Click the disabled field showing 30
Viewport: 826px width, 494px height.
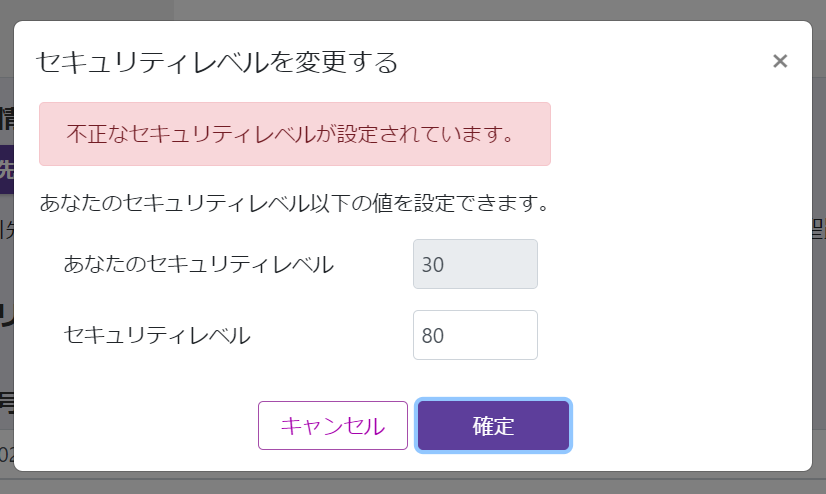475,264
